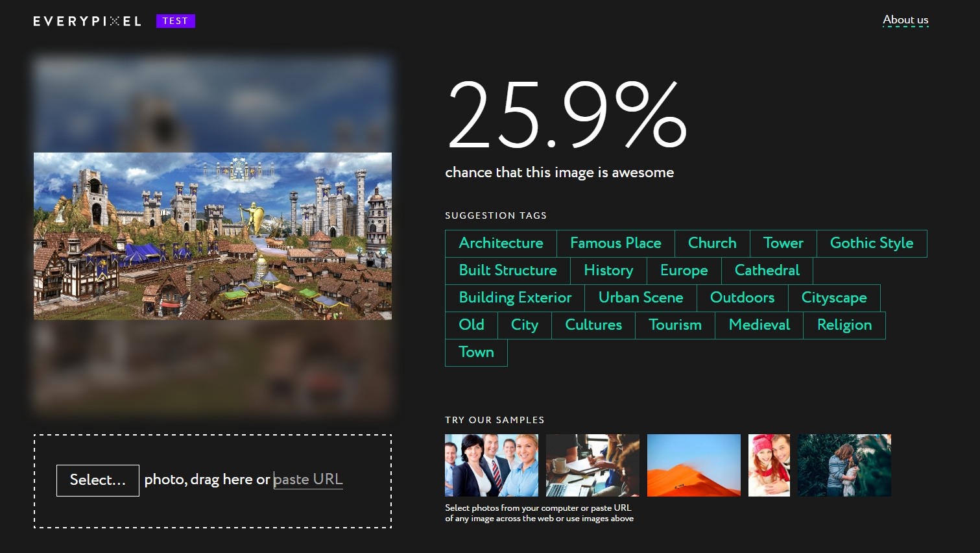980x553 pixels.
Task: Select the Famous Place tag
Action: click(x=615, y=243)
